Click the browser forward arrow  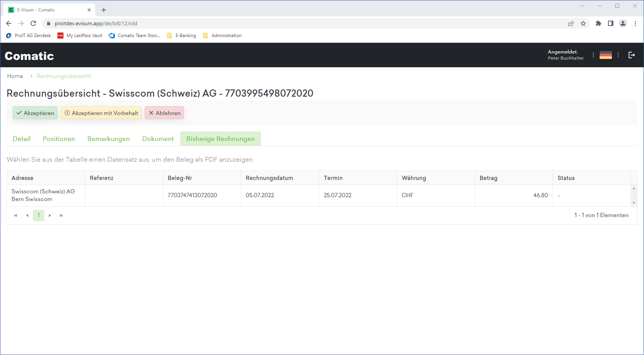click(21, 23)
